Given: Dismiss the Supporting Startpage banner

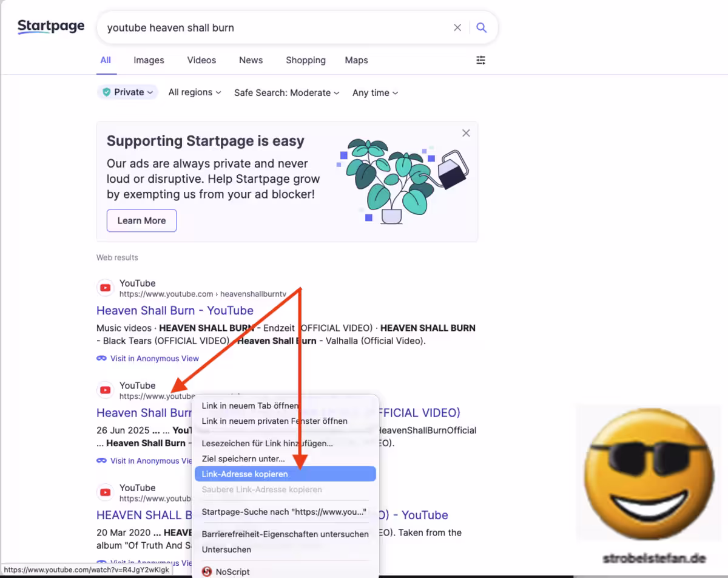Looking at the screenshot, I should pyautogui.click(x=466, y=133).
